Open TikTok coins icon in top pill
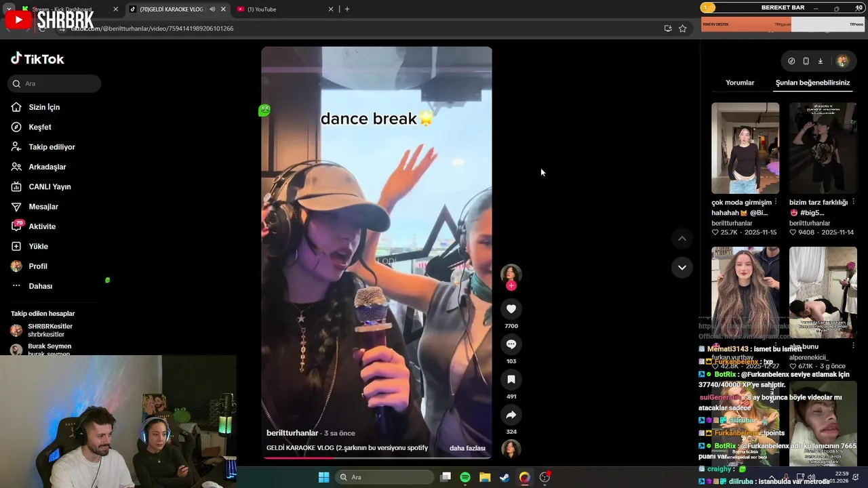868x488 pixels. pyautogui.click(x=791, y=61)
